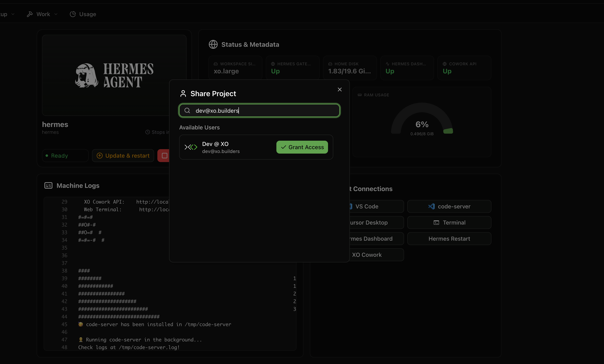Expand the Work dropdown chevron
604x364 pixels.
click(x=56, y=14)
